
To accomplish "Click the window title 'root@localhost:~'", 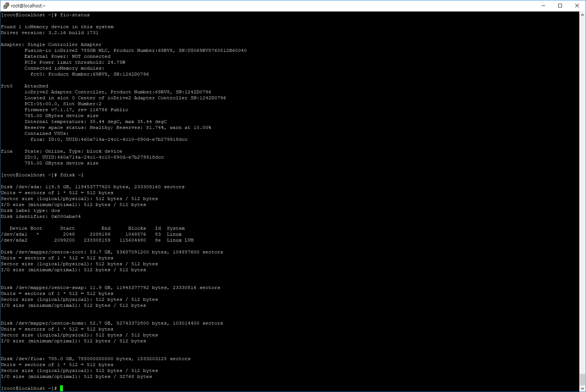I will [28, 6].
